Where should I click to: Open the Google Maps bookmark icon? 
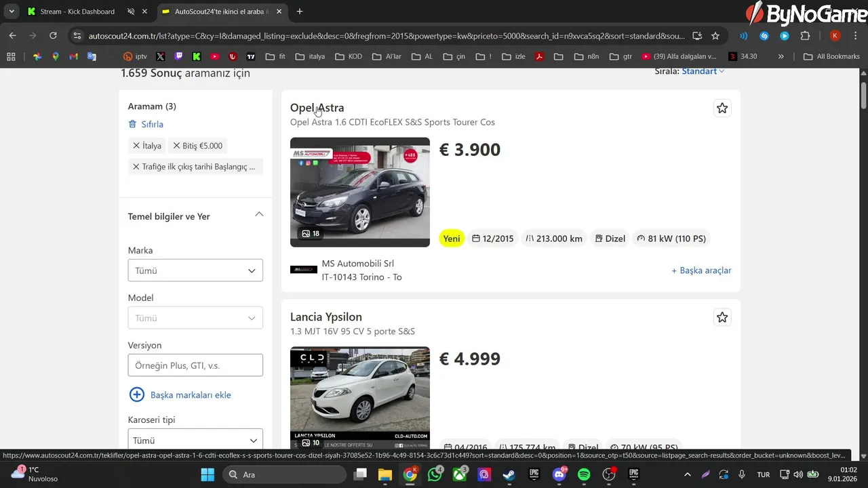tap(56, 57)
